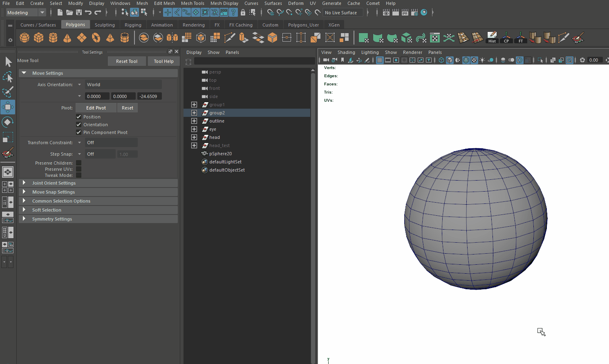Open the Transform Constraint dropdown

point(111,143)
